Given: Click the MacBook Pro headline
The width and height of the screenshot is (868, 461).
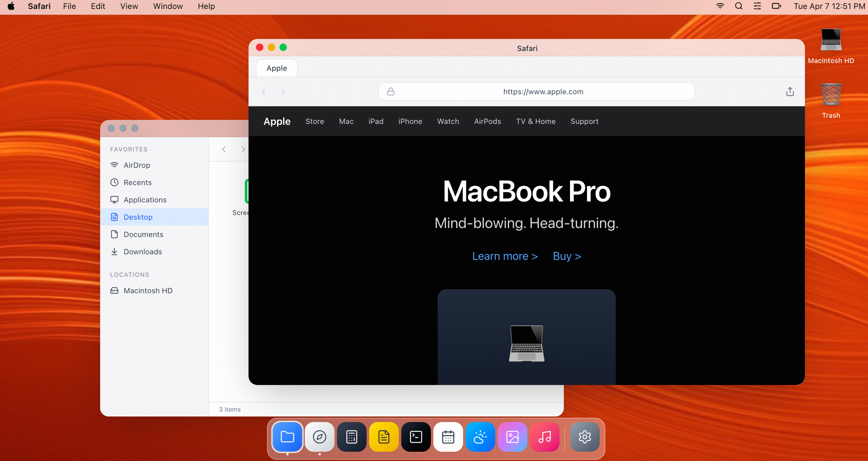Looking at the screenshot, I should coord(526,191).
